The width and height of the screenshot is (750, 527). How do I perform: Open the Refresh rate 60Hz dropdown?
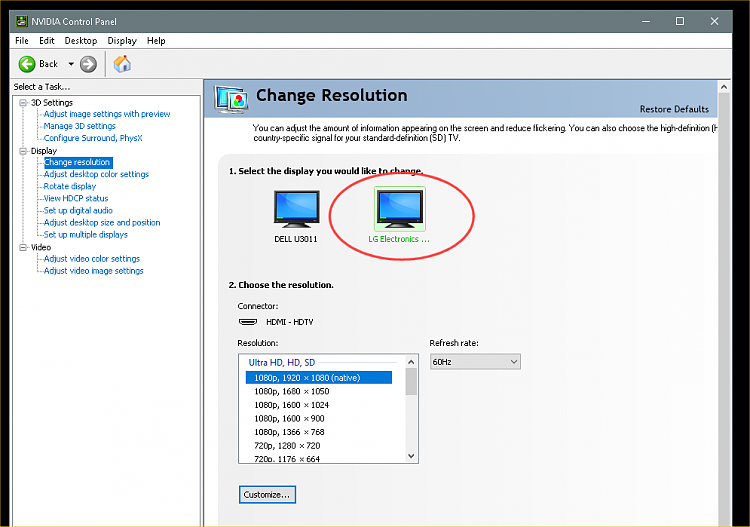click(x=475, y=362)
